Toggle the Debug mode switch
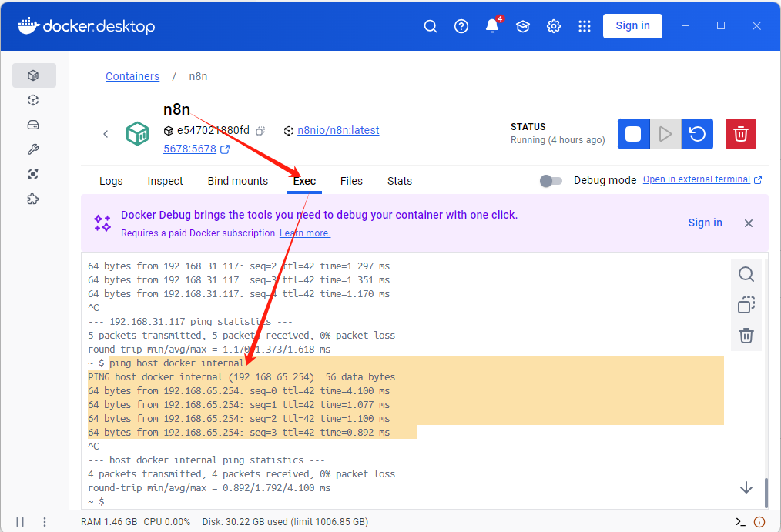Image resolution: width=781 pixels, height=532 pixels. (551, 181)
